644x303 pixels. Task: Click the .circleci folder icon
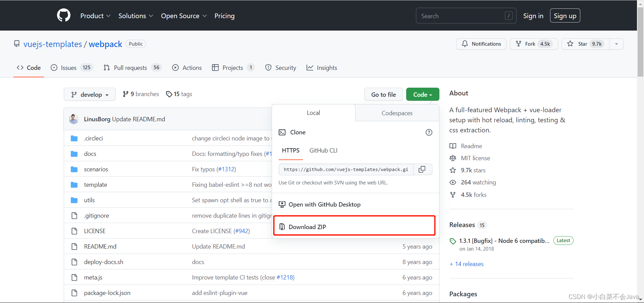74,138
